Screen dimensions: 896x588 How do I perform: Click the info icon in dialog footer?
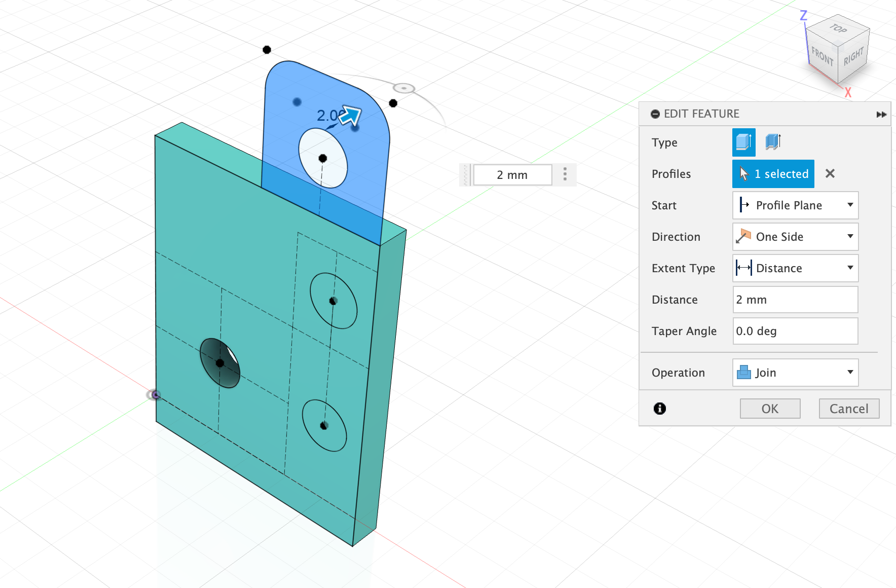point(660,409)
